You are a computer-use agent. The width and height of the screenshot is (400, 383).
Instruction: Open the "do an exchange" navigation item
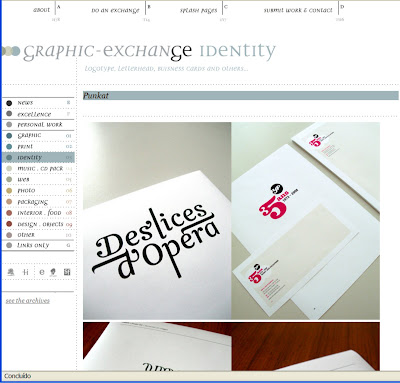[115, 10]
